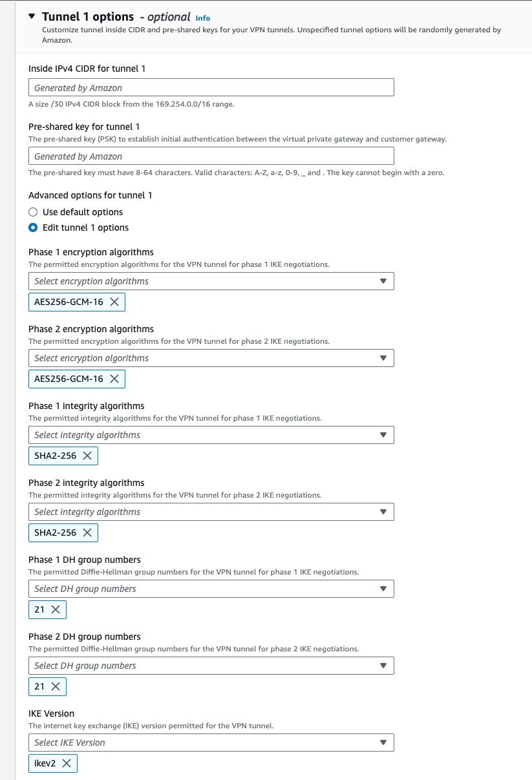Open Phase 1 integrity algorithms dropdown
This screenshot has width=532, height=780.
pyautogui.click(x=211, y=435)
